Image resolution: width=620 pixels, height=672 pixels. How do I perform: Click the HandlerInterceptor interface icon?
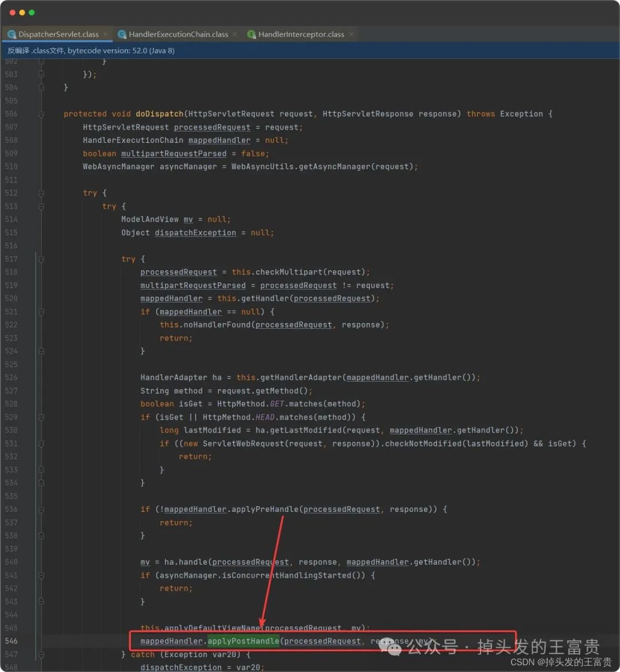click(251, 34)
